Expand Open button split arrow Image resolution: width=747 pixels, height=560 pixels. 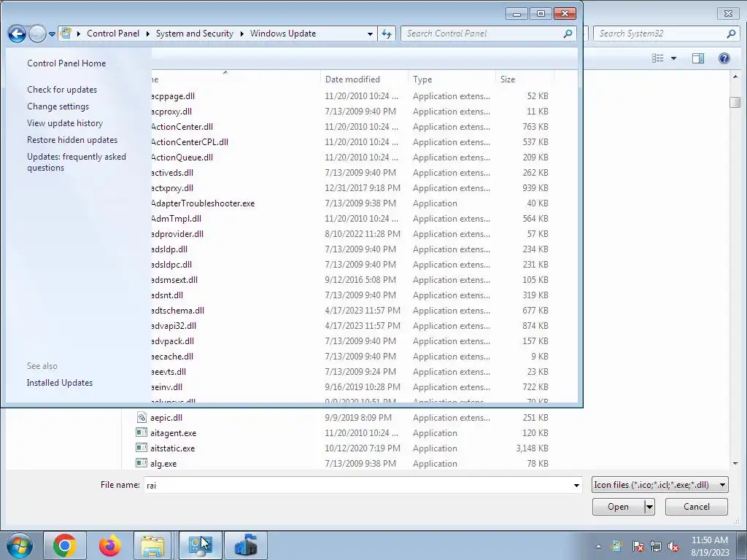pyautogui.click(x=649, y=507)
